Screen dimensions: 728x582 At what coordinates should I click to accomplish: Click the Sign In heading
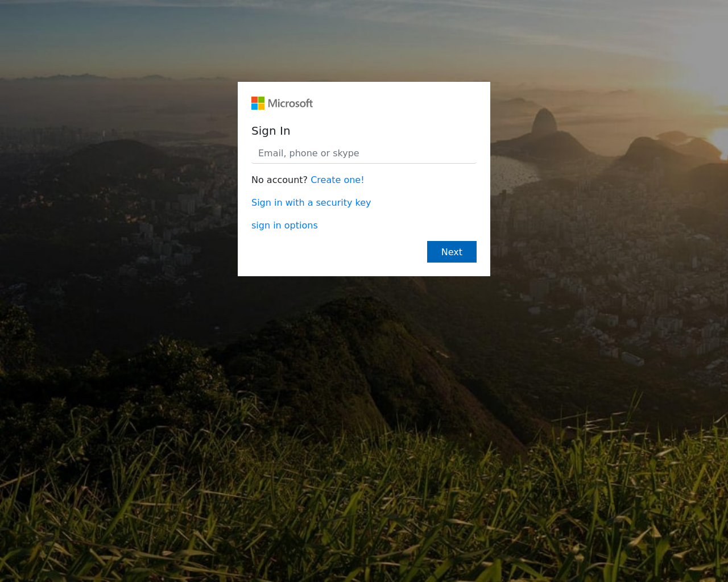pos(271,131)
